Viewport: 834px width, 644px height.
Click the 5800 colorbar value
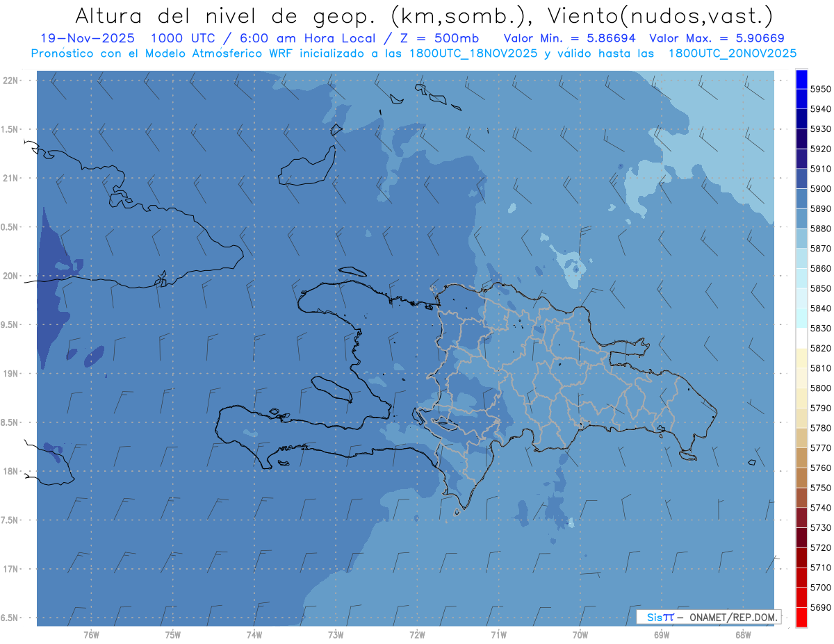tap(821, 388)
